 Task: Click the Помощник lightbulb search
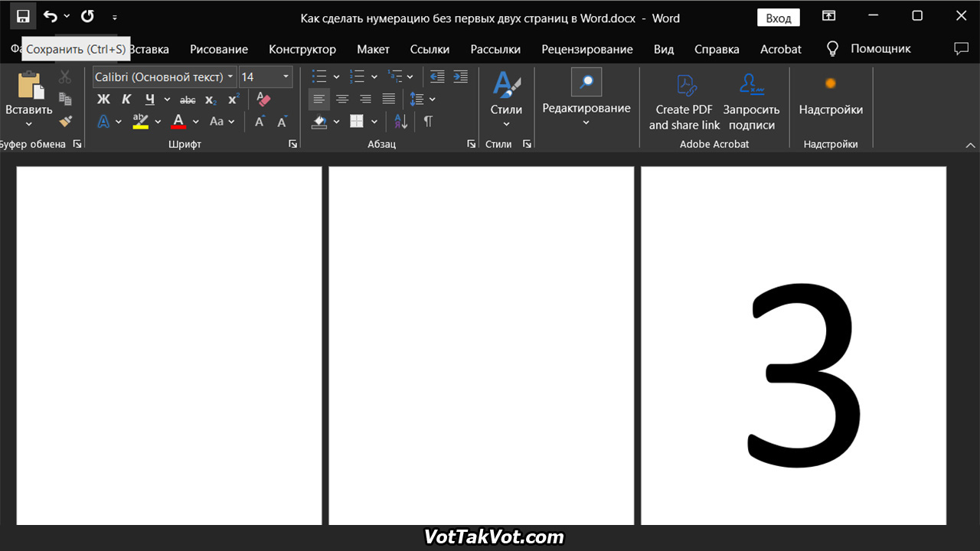[868, 49]
